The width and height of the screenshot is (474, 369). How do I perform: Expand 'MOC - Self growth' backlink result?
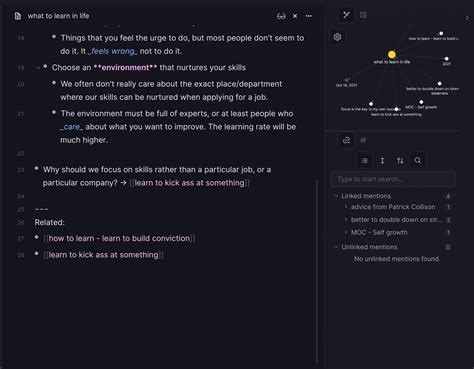pos(346,232)
